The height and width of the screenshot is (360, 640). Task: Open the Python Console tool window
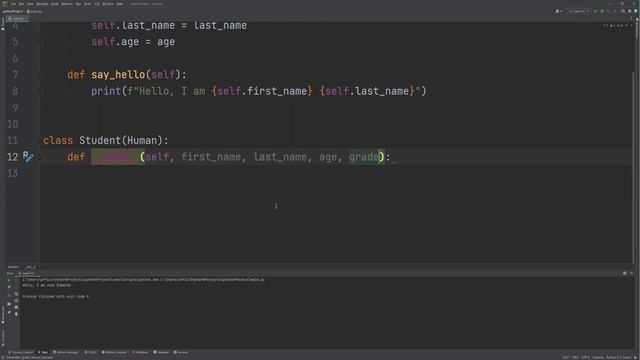114,352
